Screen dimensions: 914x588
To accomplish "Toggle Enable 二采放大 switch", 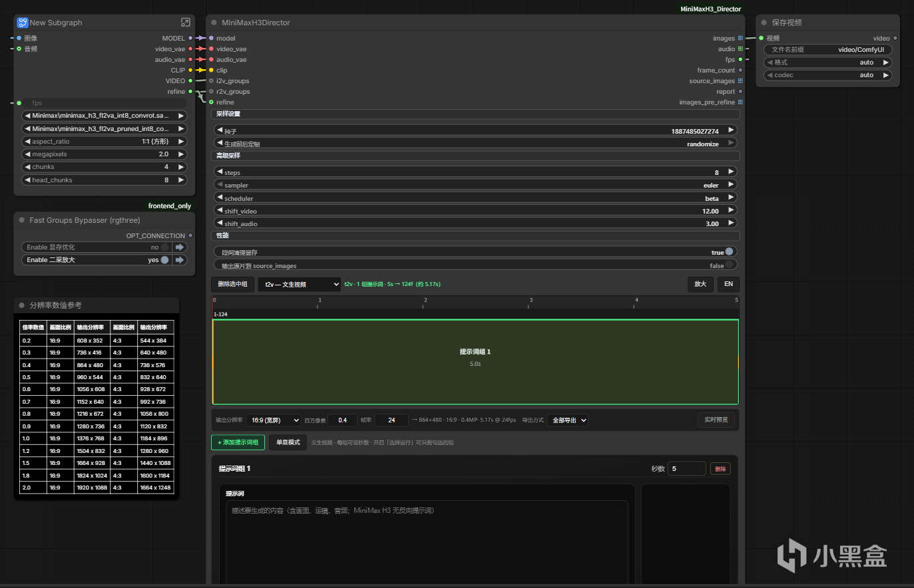I will 164,259.
